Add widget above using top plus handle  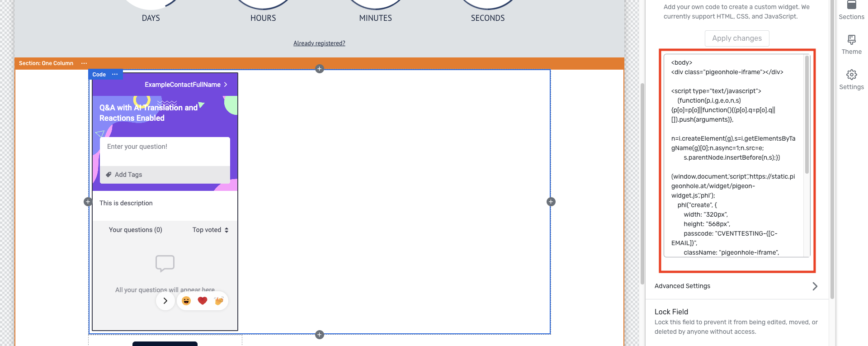pyautogui.click(x=320, y=69)
